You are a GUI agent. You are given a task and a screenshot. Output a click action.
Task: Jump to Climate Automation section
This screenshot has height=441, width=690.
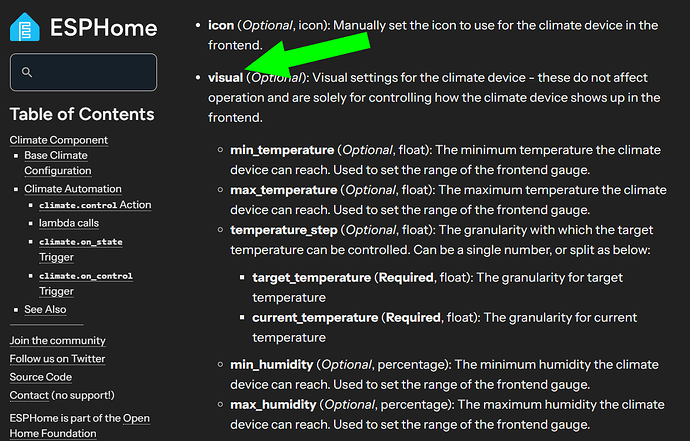[73, 189]
